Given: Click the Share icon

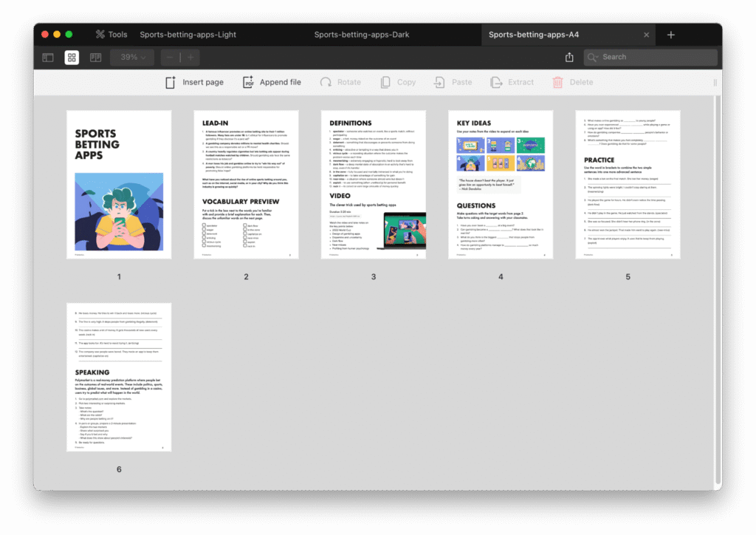Looking at the screenshot, I should 569,58.
